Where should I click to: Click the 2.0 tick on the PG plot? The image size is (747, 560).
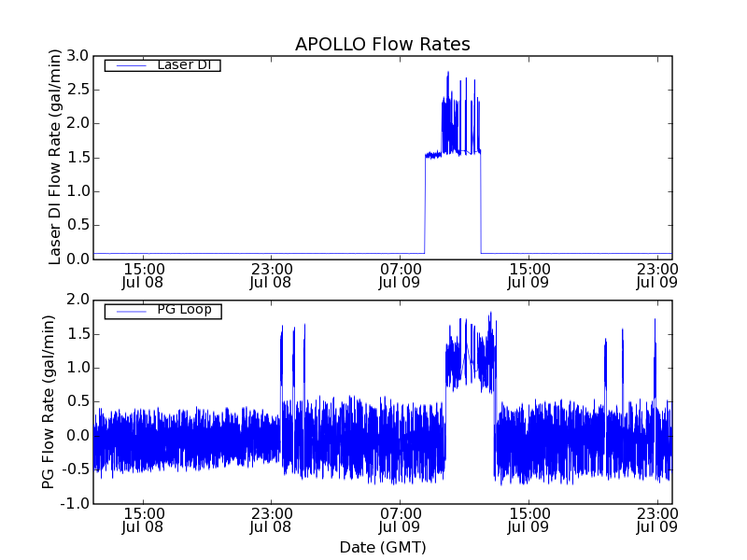78,300
